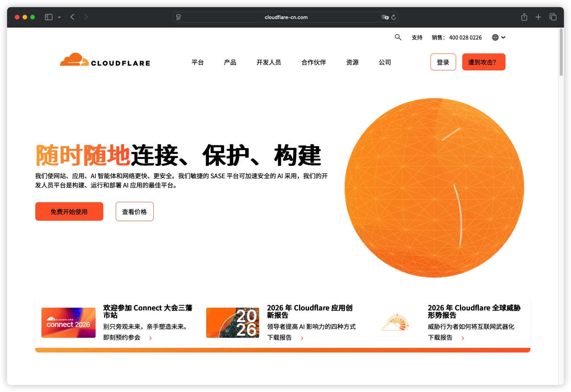Expand the globe language dropdown

[x=499, y=37]
